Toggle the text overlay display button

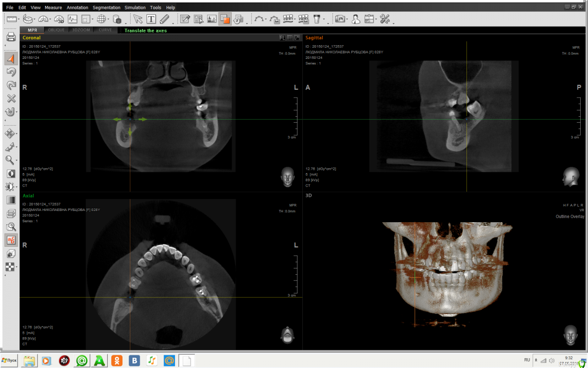[x=11, y=240]
